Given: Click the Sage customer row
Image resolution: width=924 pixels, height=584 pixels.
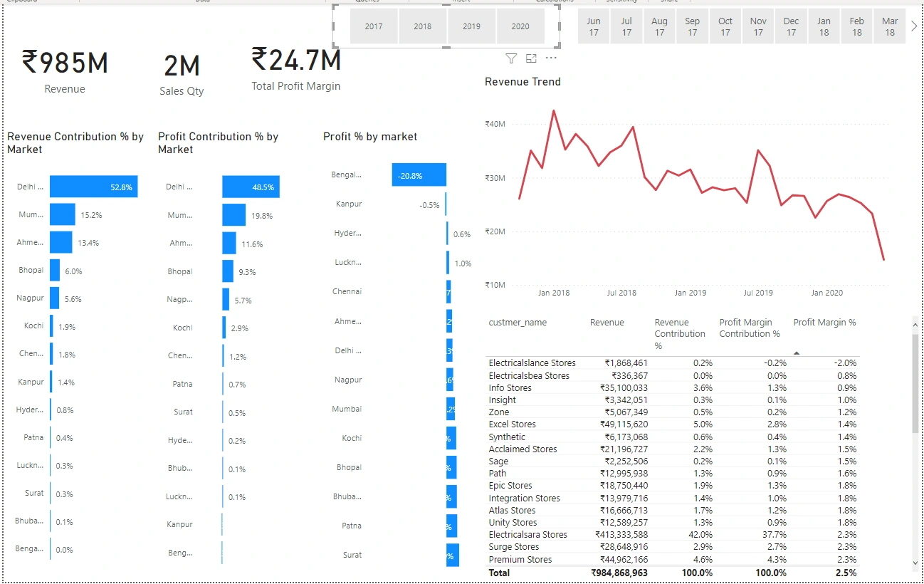Looking at the screenshot, I should 673,461.
